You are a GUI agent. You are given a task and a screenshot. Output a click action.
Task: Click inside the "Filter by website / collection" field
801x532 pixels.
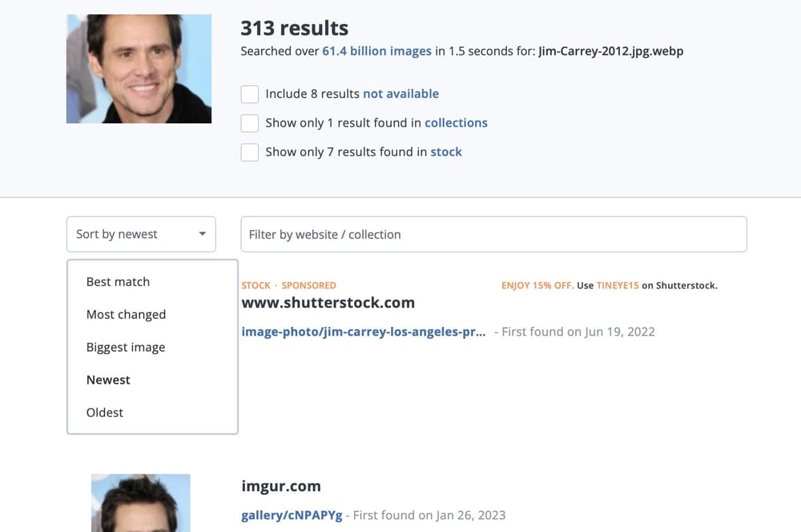click(400, 234)
